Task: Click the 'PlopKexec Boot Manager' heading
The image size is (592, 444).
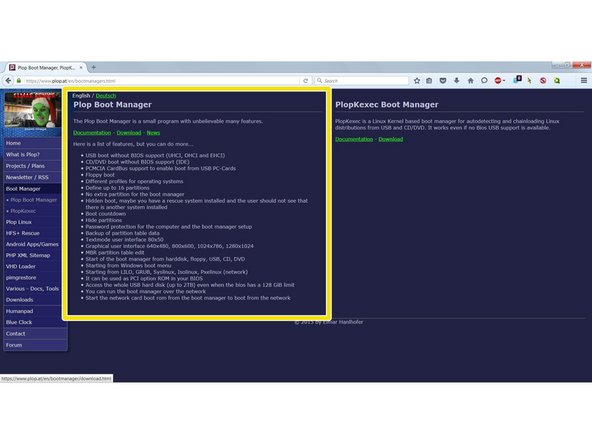Action: pos(387,105)
